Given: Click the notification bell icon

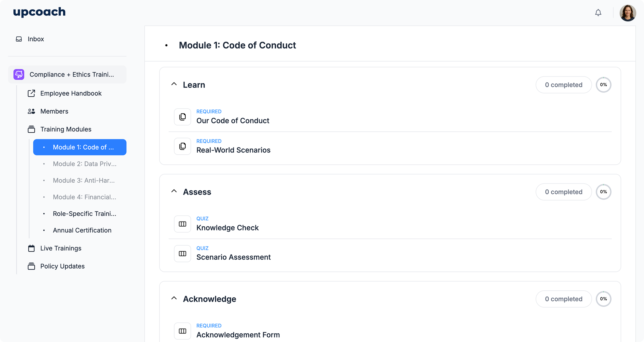Looking at the screenshot, I should point(598,13).
